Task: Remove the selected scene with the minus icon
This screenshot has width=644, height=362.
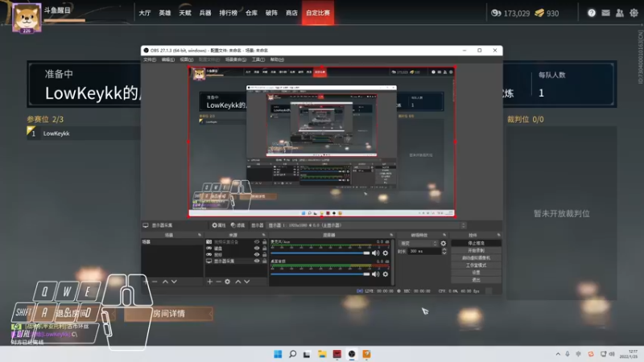Action: point(155,282)
